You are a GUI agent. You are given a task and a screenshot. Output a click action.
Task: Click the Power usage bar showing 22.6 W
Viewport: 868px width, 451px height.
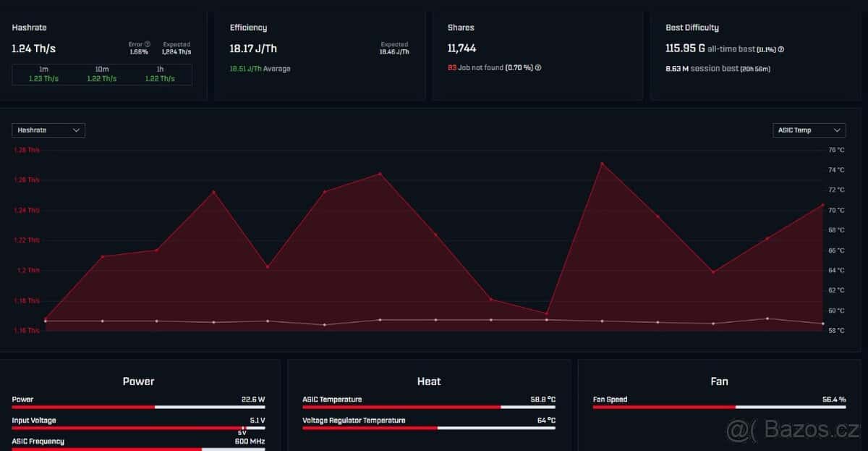click(138, 407)
